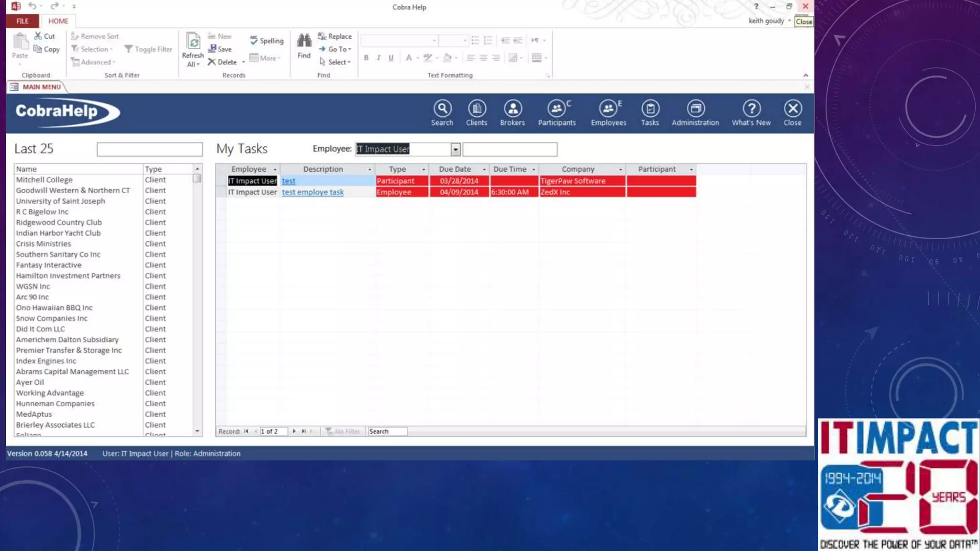980x551 pixels.
Task: Click the TigerPaw Software company cell
Action: coord(582,181)
